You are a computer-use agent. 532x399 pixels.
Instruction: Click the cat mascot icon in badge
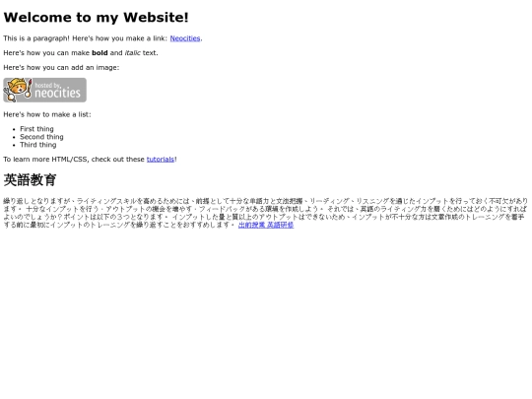click(x=18, y=90)
